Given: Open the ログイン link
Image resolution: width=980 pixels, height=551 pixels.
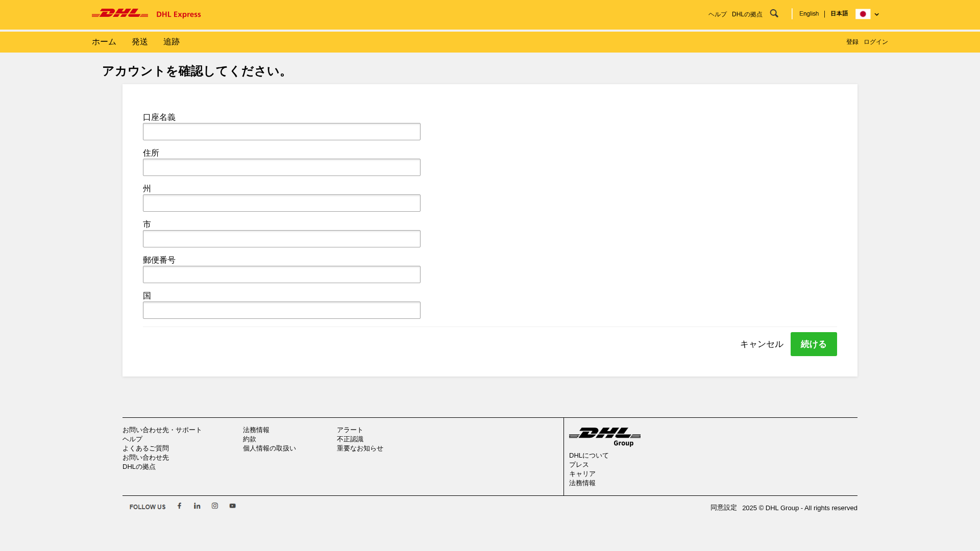Looking at the screenshot, I should pos(876,42).
